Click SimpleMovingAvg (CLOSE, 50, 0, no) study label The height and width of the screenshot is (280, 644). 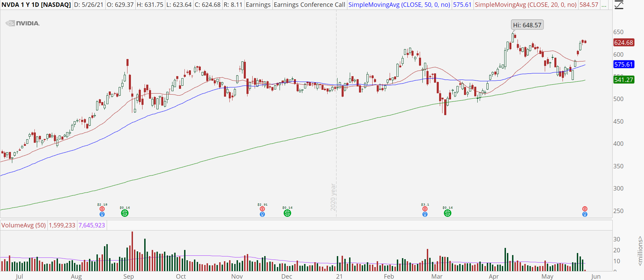(x=399, y=5)
